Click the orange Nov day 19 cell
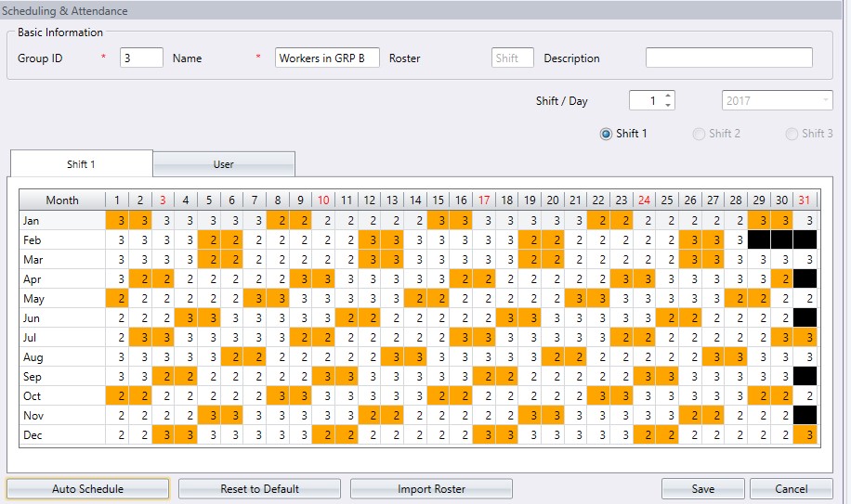851x504 pixels. [x=530, y=416]
